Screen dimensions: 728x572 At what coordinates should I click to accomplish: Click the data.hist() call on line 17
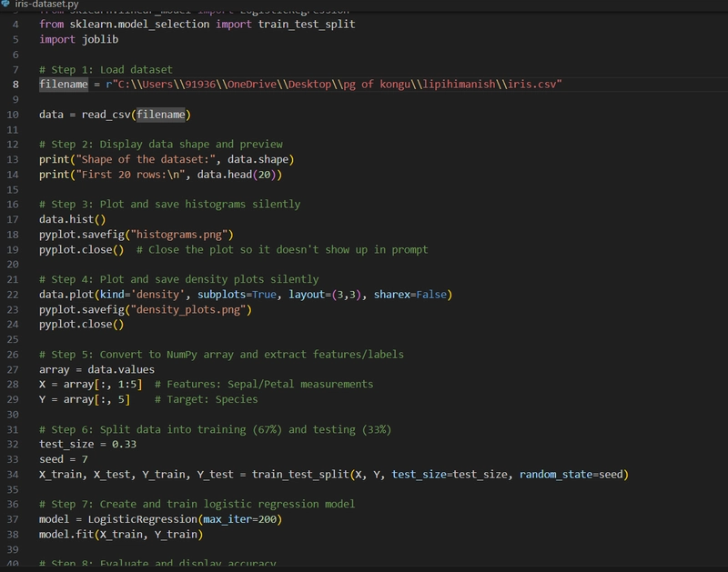click(x=73, y=219)
